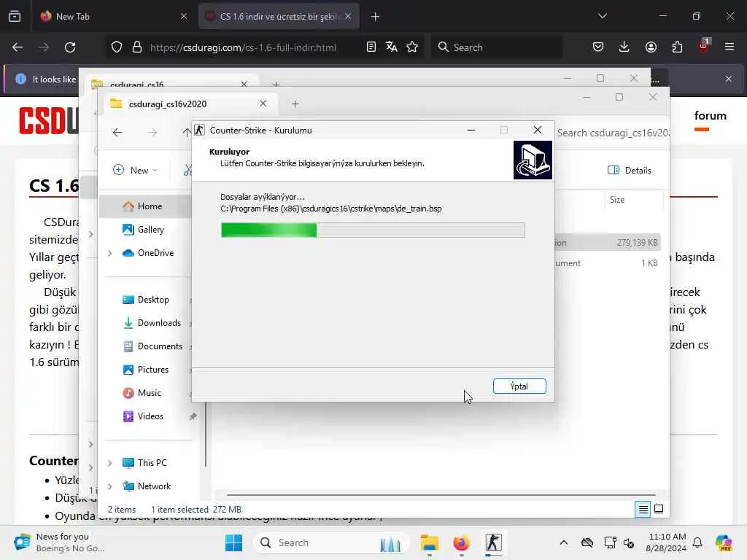Click the pin icon next to Videos
This screenshot has width=747, height=560.
tap(193, 416)
